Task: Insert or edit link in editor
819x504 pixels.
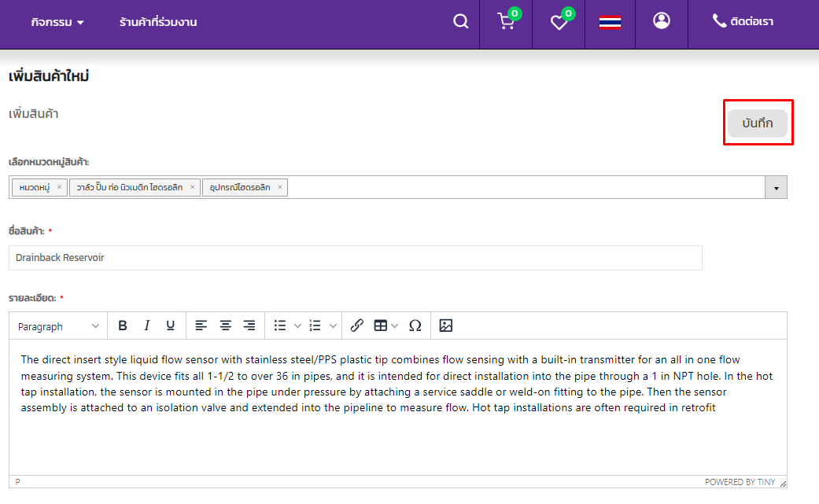Action: coord(357,326)
